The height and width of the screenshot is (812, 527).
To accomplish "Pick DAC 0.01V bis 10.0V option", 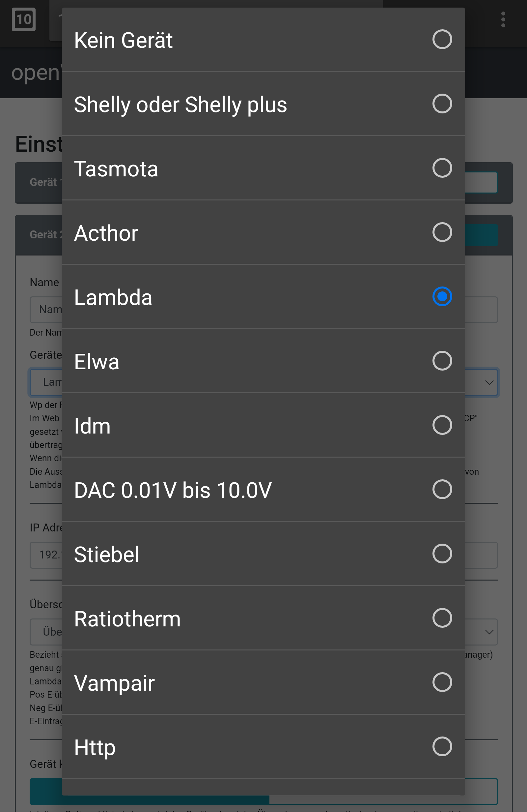I will click(x=442, y=490).
